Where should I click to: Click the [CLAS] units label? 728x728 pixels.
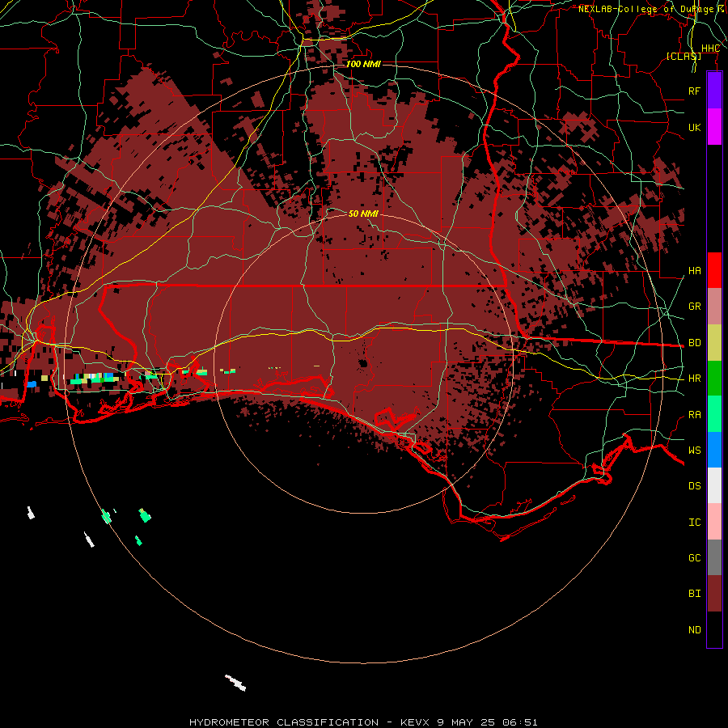click(684, 56)
